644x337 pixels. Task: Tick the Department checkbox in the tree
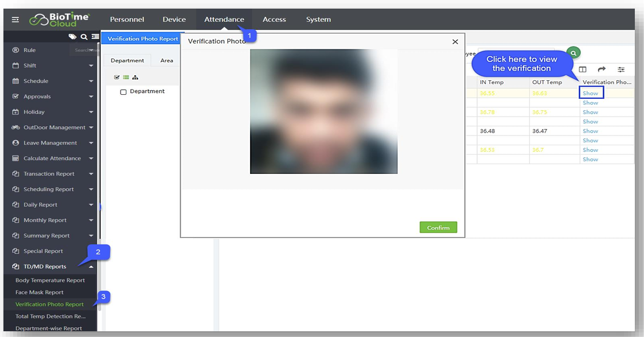click(123, 92)
